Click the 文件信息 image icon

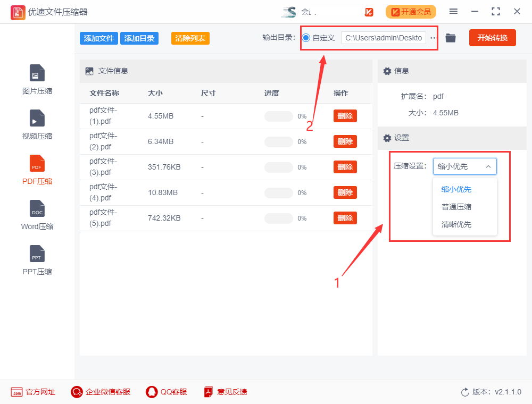tap(89, 71)
